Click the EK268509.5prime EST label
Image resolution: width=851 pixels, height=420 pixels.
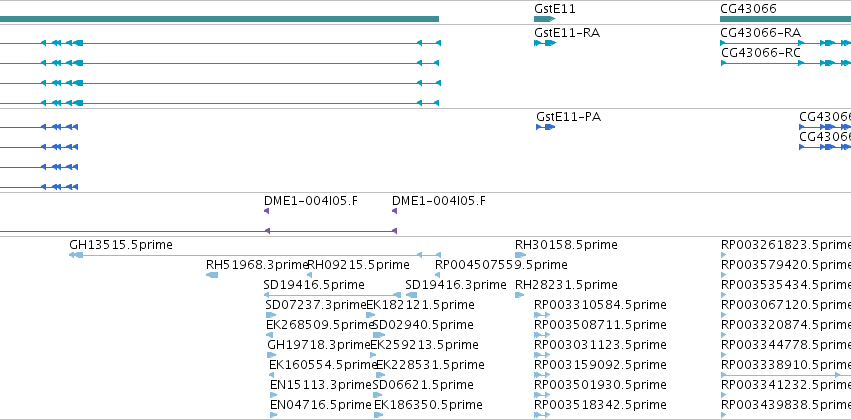[320, 325]
